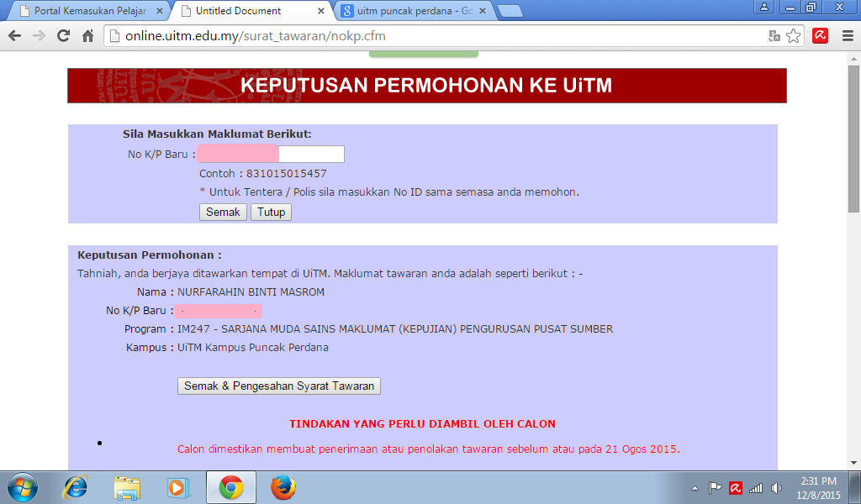Click the vertical scrollbar thumb

(853, 139)
